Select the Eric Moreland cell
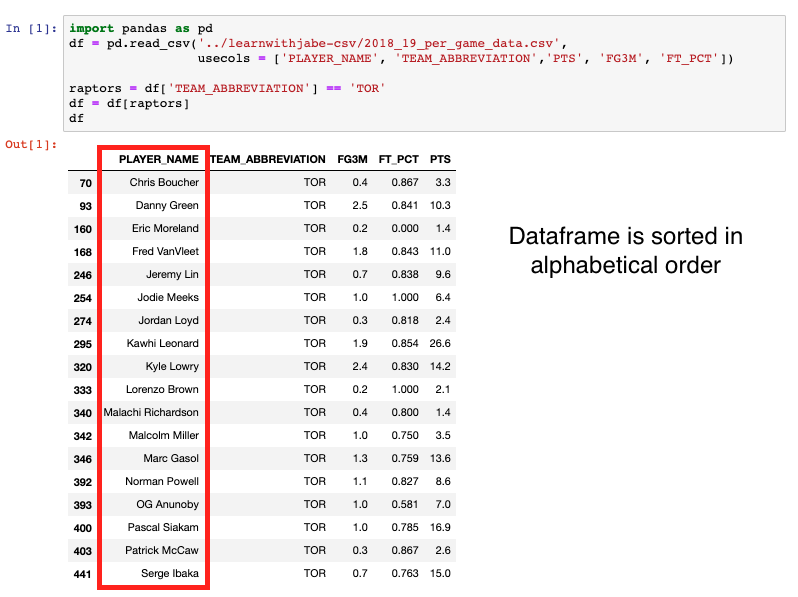Image resolution: width=798 pixels, height=597 pixels. (x=165, y=228)
